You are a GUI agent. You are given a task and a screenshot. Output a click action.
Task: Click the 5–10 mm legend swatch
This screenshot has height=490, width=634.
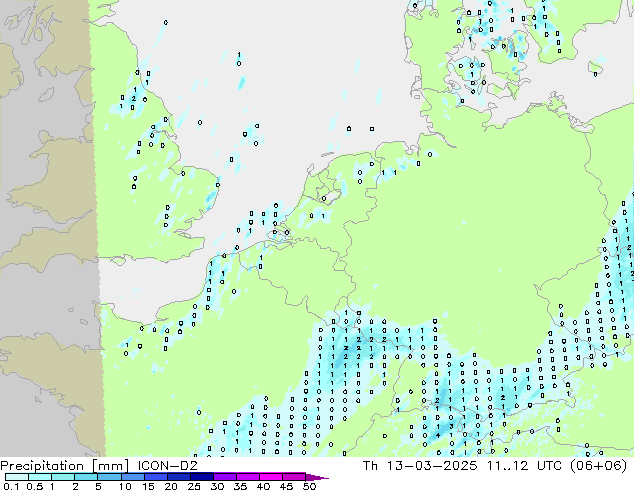110,477
